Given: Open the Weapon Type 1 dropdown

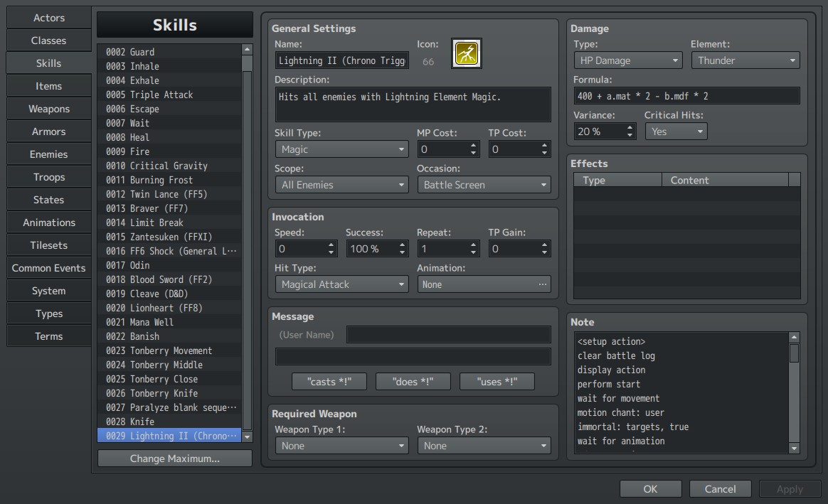Looking at the screenshot, I should coord(341,446).
